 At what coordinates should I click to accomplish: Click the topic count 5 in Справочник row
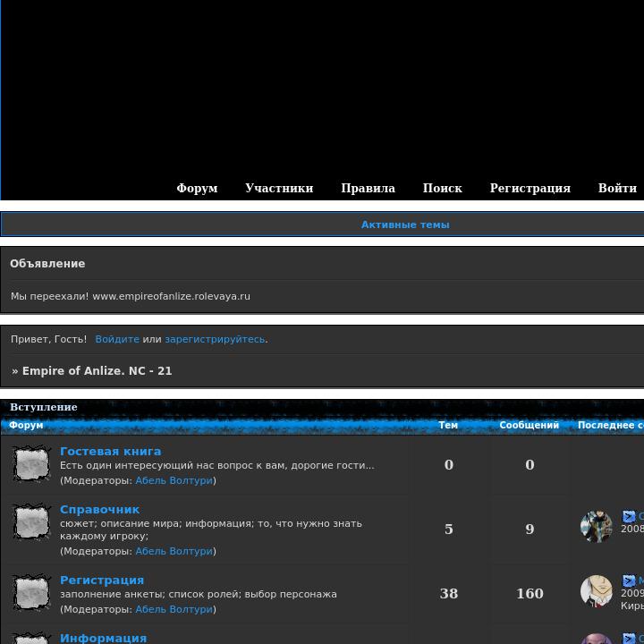tap(448, 529)
